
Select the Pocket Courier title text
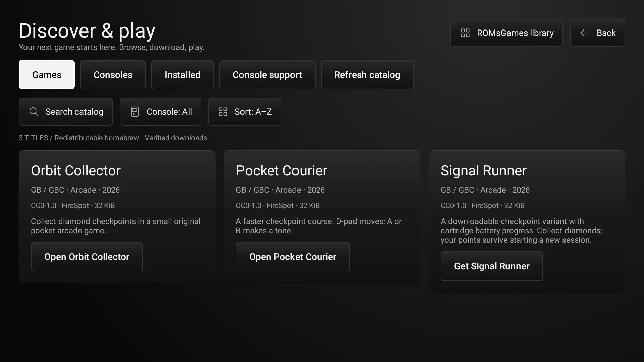tap(281, 171)
